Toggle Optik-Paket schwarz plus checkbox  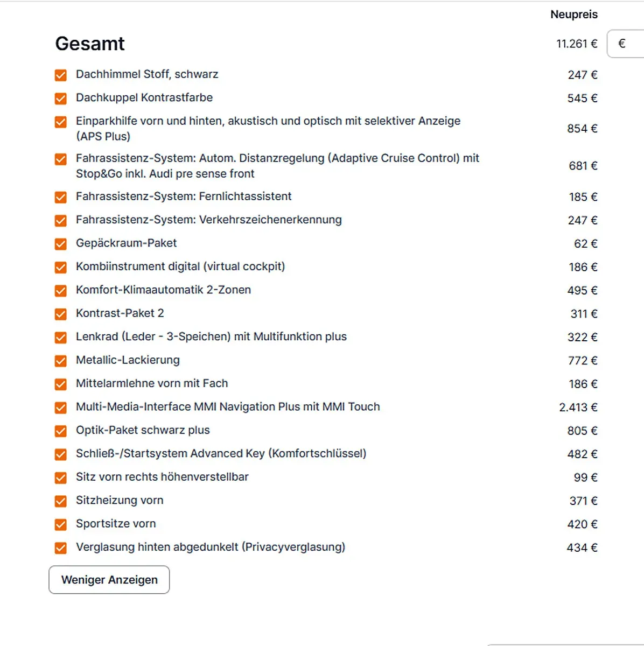(61, 431)
